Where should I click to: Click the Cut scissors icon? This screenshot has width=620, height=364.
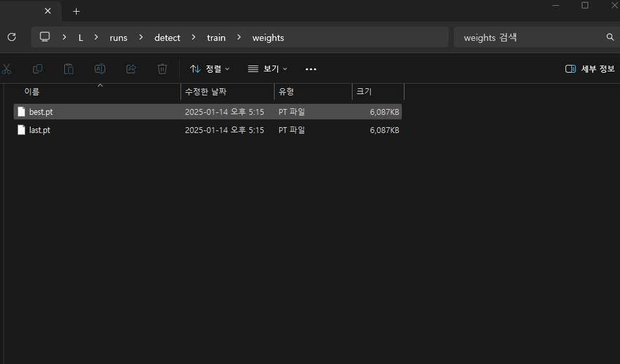click(x=6, y=69)
